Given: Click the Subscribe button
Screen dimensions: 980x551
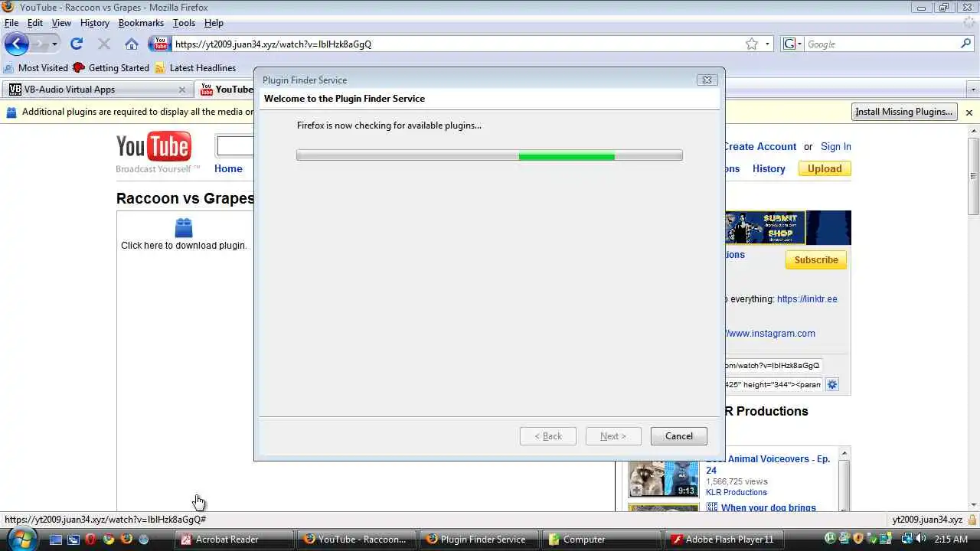Looking at the screenshot, I should coord(816,260).
